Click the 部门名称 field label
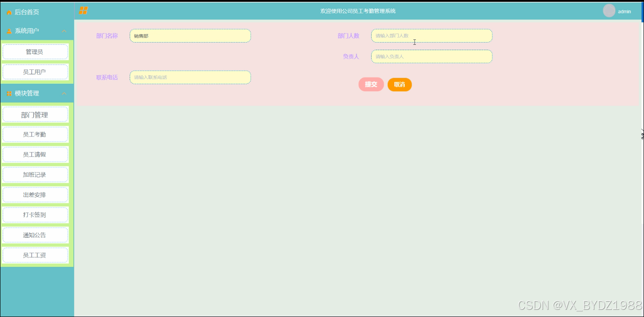 tap(107, 36)
